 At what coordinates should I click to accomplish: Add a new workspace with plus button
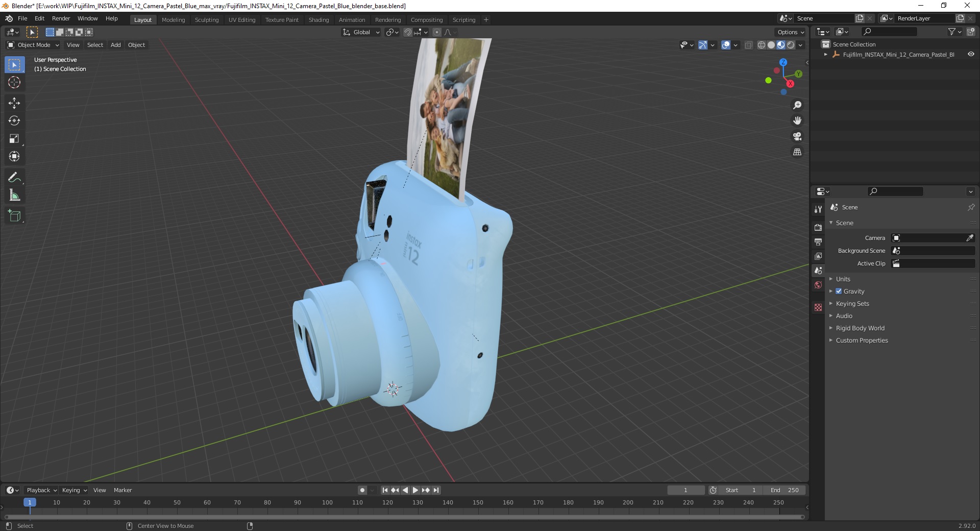(486, 20)
